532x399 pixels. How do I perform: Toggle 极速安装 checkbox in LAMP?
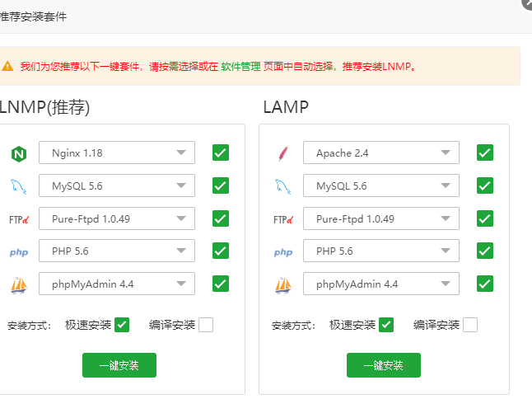tap(386, 325)
